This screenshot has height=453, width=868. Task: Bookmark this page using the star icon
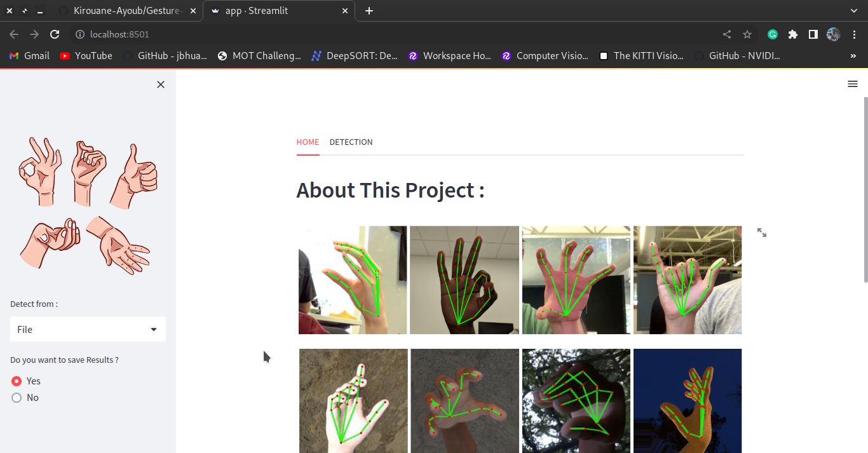coord(747,34)
